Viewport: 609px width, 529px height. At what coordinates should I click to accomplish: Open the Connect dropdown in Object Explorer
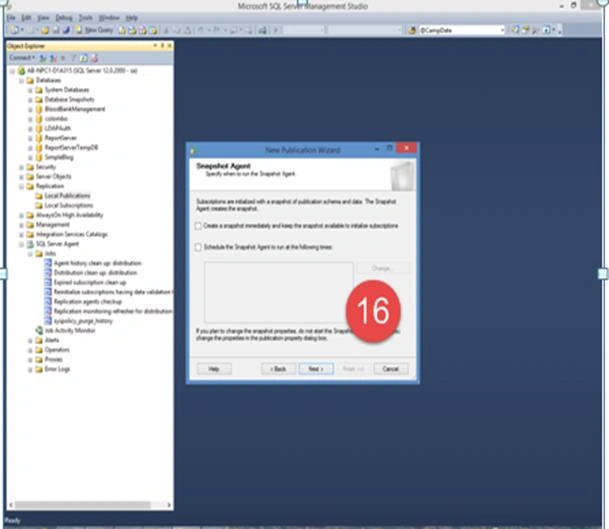(x=22, y=58)
